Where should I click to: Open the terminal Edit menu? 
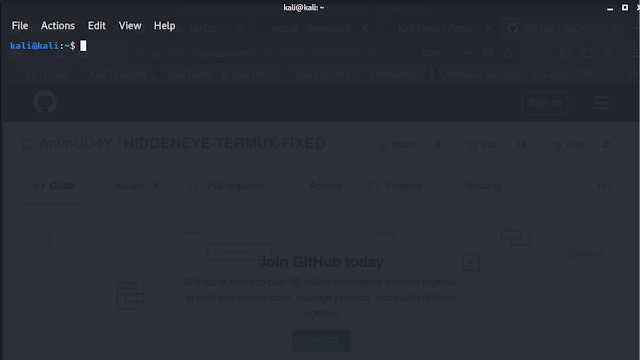coord(97,26)
